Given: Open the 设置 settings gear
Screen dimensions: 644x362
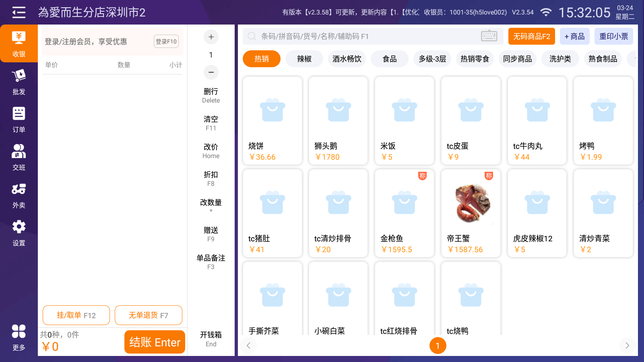Looking at the screenshot, I should point(19,233).
